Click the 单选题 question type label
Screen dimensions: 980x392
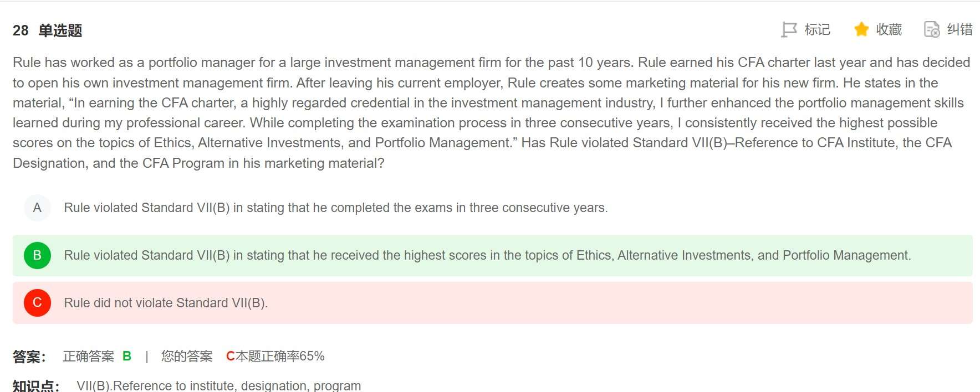(x=60, y=30)
